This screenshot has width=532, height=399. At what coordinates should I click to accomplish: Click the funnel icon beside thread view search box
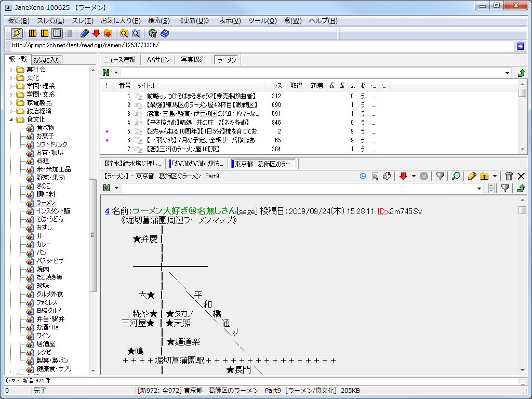point(505,188)
